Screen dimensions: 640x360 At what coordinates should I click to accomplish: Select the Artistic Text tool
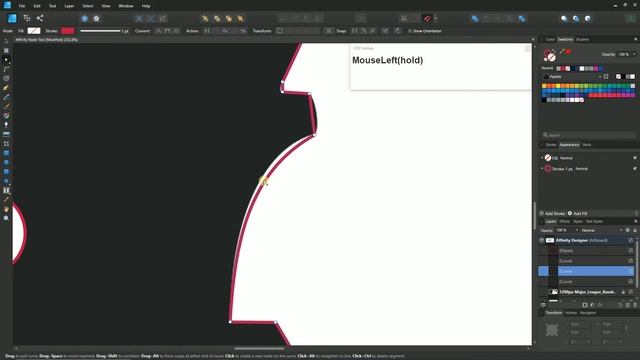pos(6,190)
